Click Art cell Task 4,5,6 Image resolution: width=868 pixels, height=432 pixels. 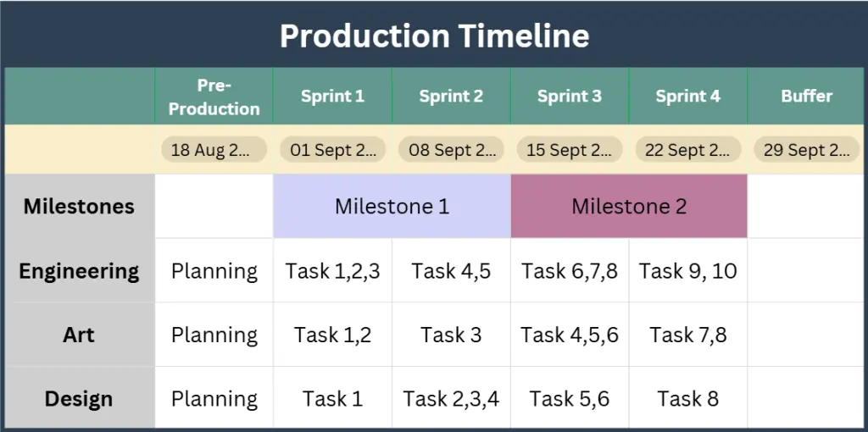pos(569,335)
